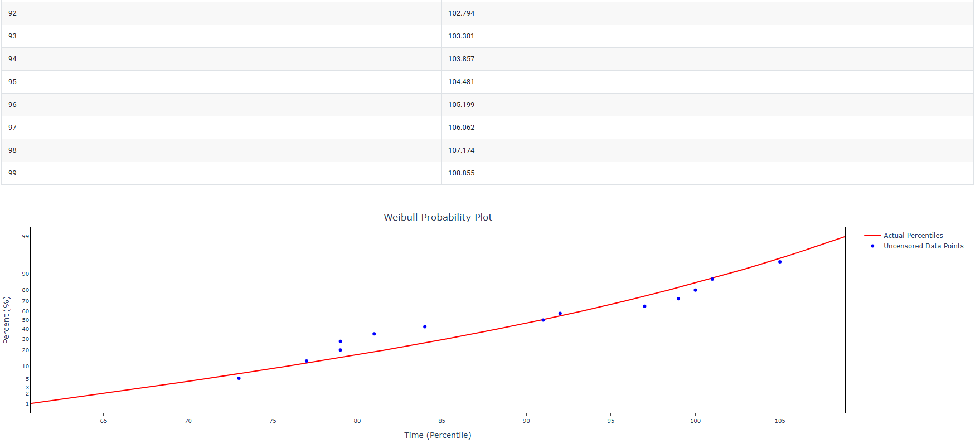The height and width of the screenshot is (444, 980).
Task: Click the table cell with value 106.062
Action: pos(462,128)
